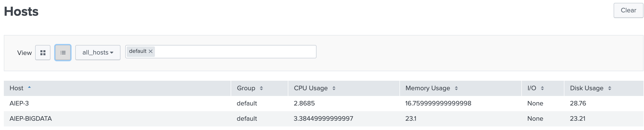Sort by CPU Usage icon

click(334, 88)
